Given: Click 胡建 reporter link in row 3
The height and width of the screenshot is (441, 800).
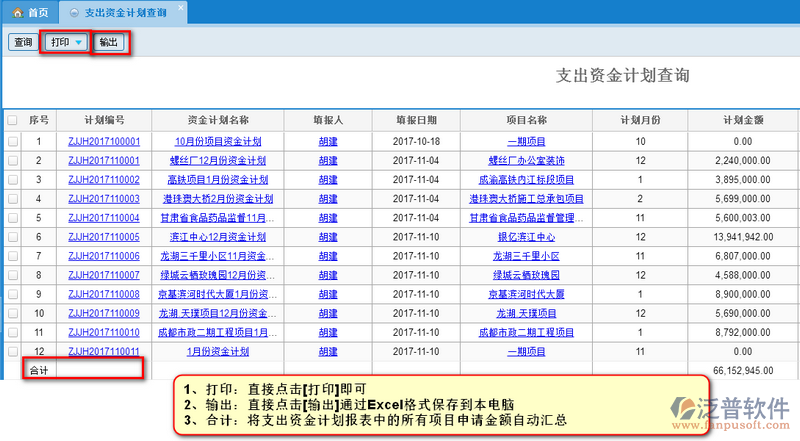Looking at the screenshot, I should 327,180.
